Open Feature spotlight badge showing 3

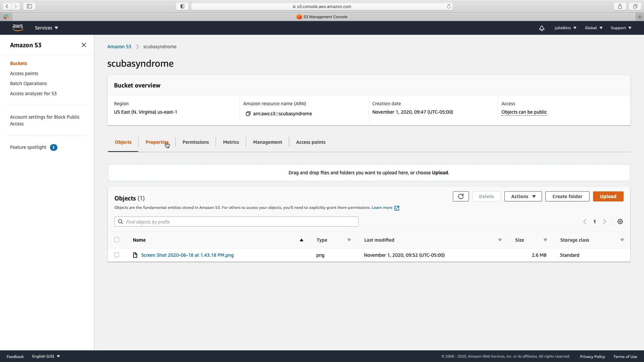pos(53,148)
